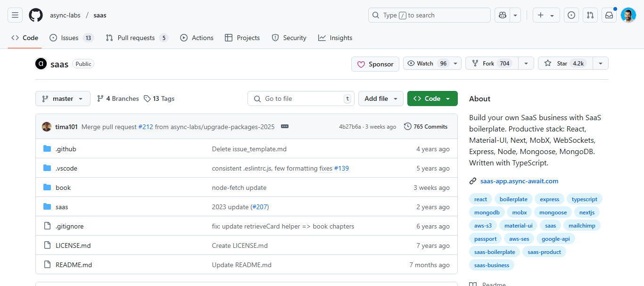This screenshot has height=286, width=644.
Task: Expand star lists dropdown arrow
Action: coord(601,64)
